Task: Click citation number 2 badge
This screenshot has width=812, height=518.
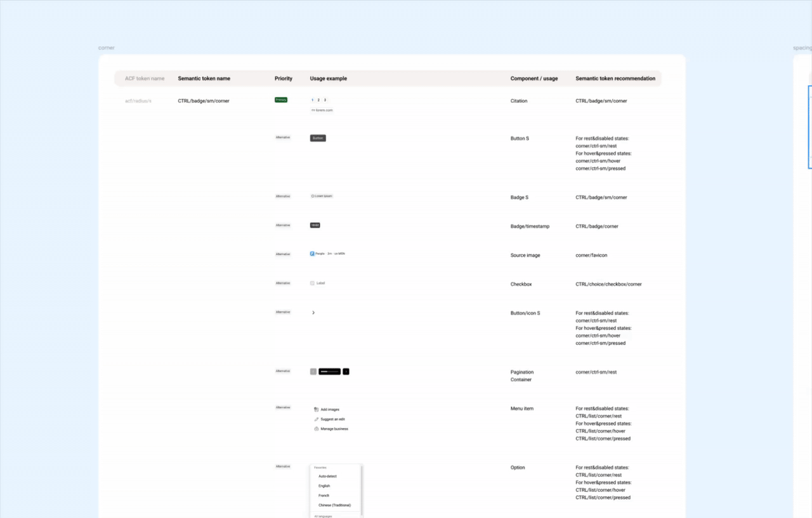Action: pos(319,100)
